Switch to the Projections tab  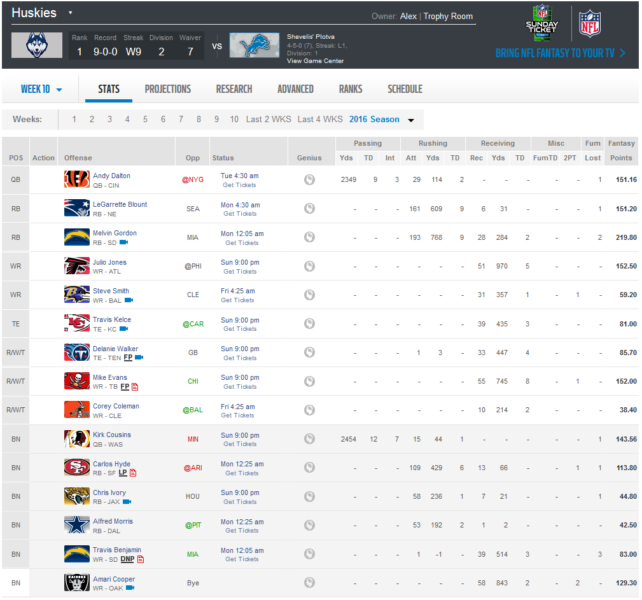click(x=167, y=89)
